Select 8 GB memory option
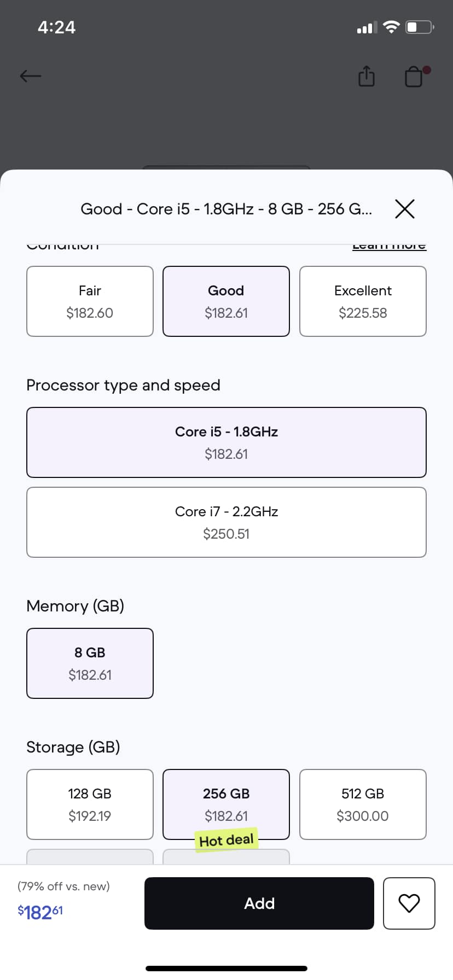The image size is (453, 980). (x=90, y=663)
